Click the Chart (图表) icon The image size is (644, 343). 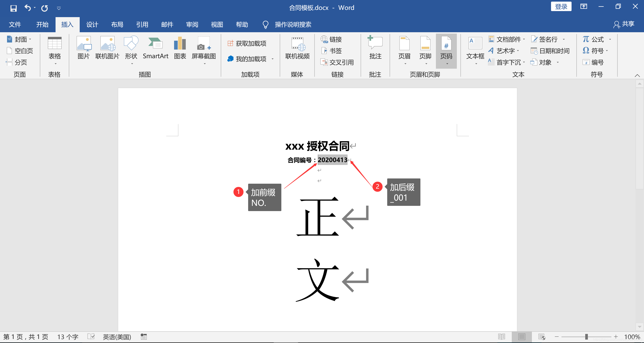pyautogui.click(x=180, y=48)
